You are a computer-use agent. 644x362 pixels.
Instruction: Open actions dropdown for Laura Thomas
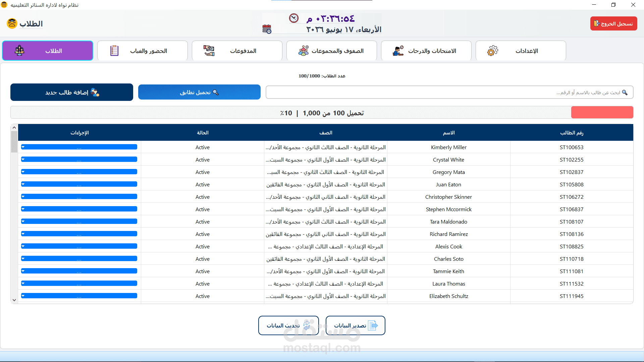pyautogui.click(x=79, y=283)
